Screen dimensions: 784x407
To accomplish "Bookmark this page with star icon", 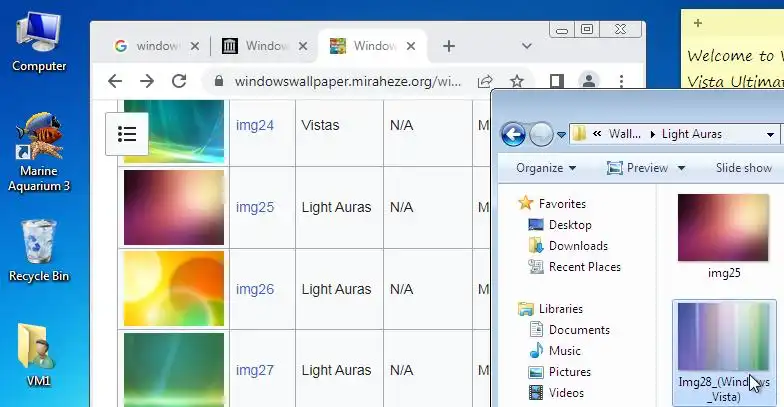I will click(517, 81).
